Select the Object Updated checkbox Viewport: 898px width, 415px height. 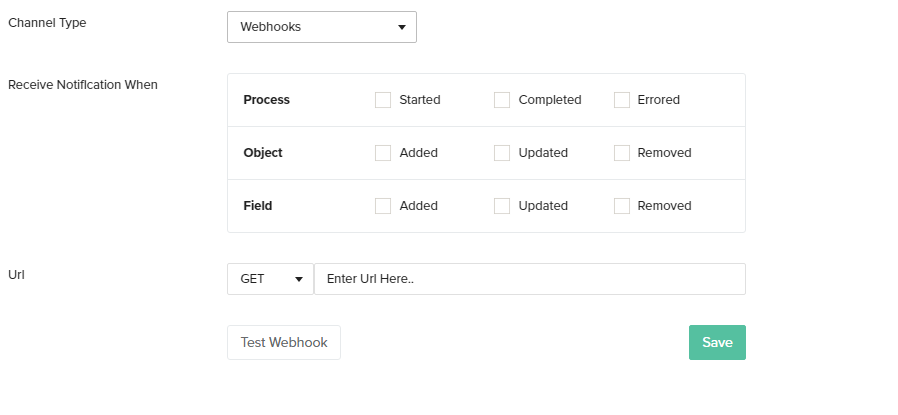tap(502, 153)
